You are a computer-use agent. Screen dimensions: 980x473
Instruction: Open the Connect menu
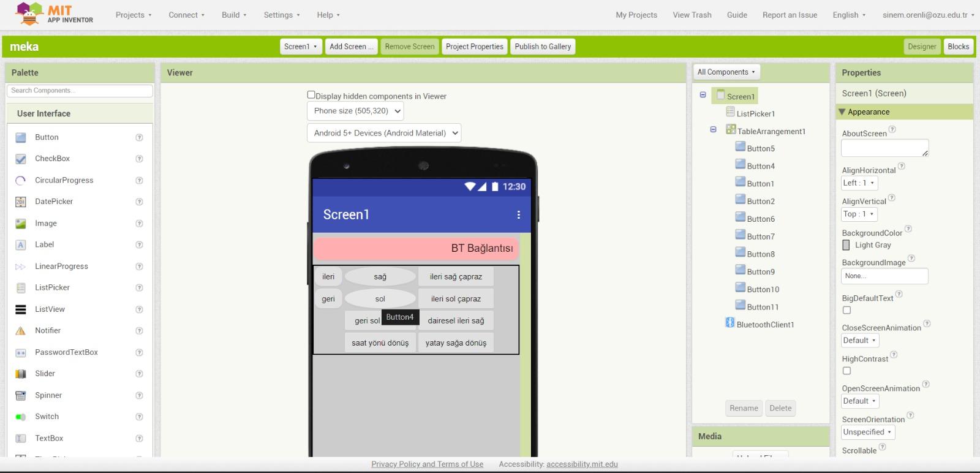tap(187, 15)
